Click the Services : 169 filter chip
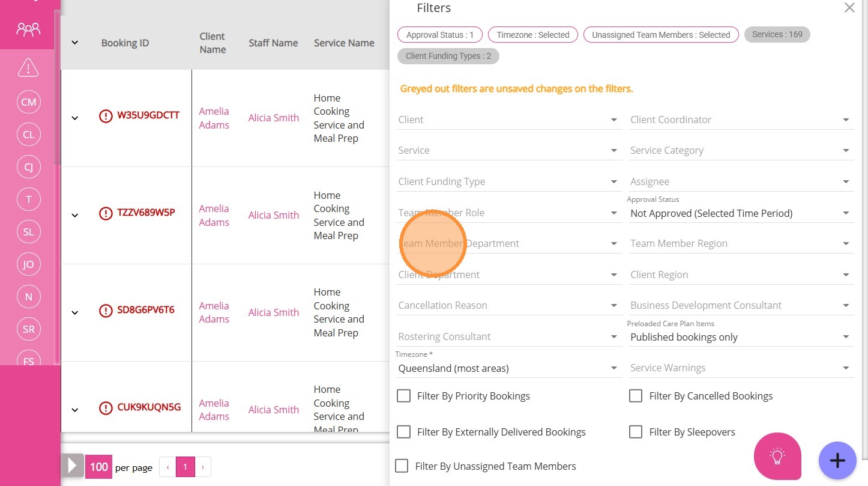 pyautogui.click(x=777, y=35)
